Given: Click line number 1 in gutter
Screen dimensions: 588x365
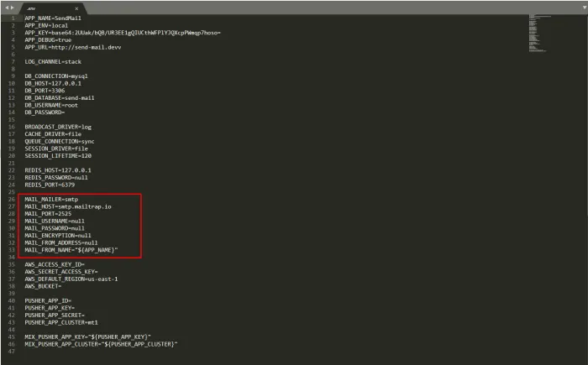Looking at the screenshot, I should 13,18.
